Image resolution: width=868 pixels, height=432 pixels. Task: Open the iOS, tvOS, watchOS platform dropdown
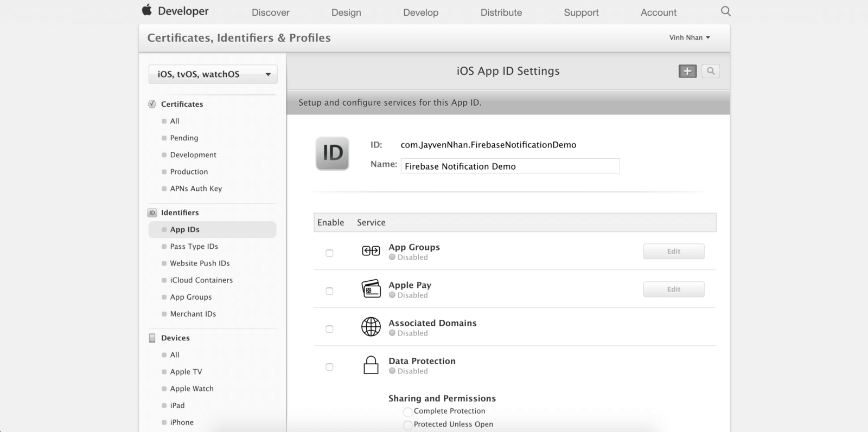tap(213, 74)
